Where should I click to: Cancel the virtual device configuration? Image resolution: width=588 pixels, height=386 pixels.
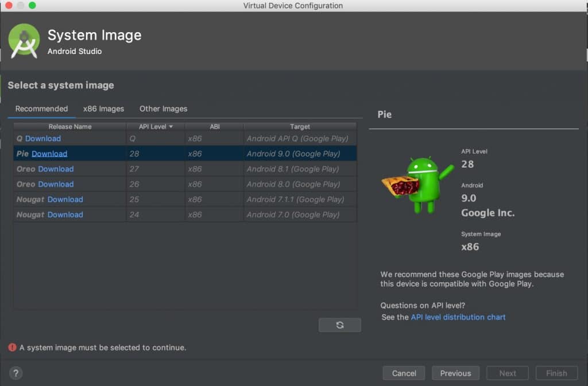click(404, 373)
